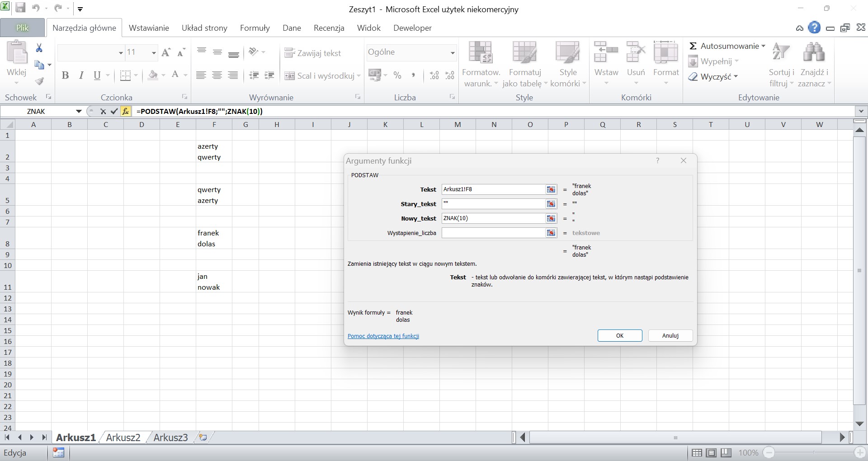Click the Excel Help question mark icon
This screenshot has height=461, width=868.
(x=814, y=28)
